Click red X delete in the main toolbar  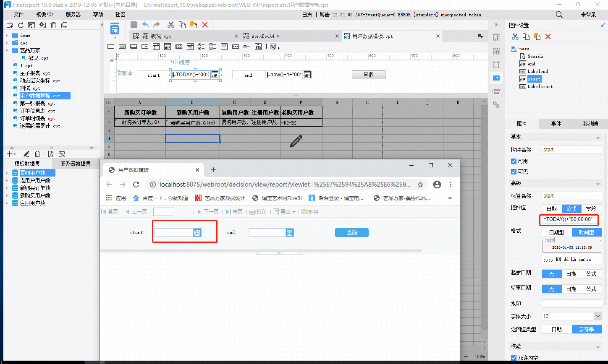click(x=205, y=25)
